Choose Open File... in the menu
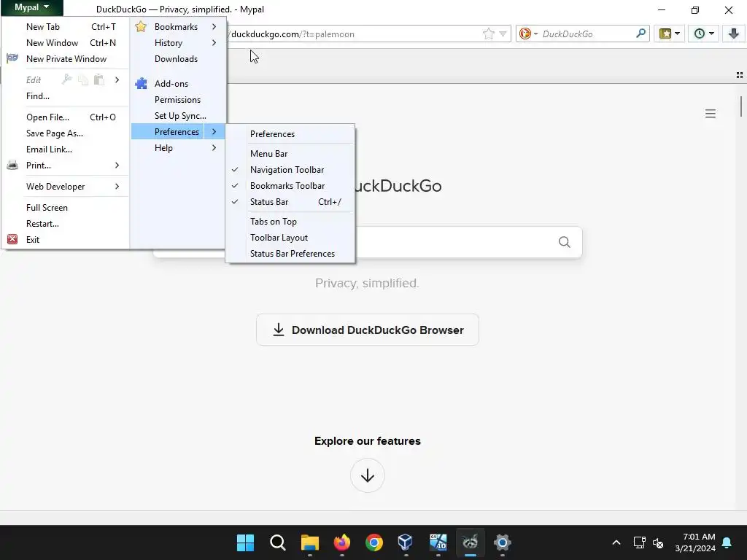747x560 pixels. (x=65, y=117)
